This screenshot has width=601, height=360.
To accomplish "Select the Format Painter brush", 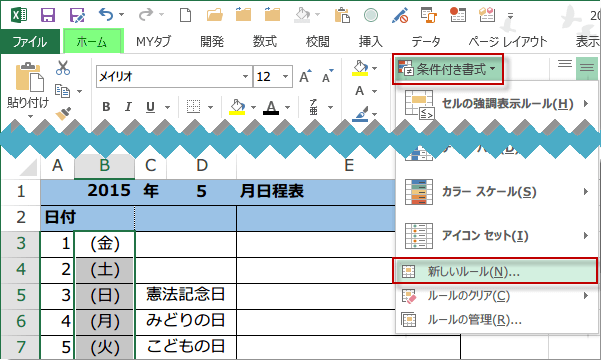I will point(63,113).
